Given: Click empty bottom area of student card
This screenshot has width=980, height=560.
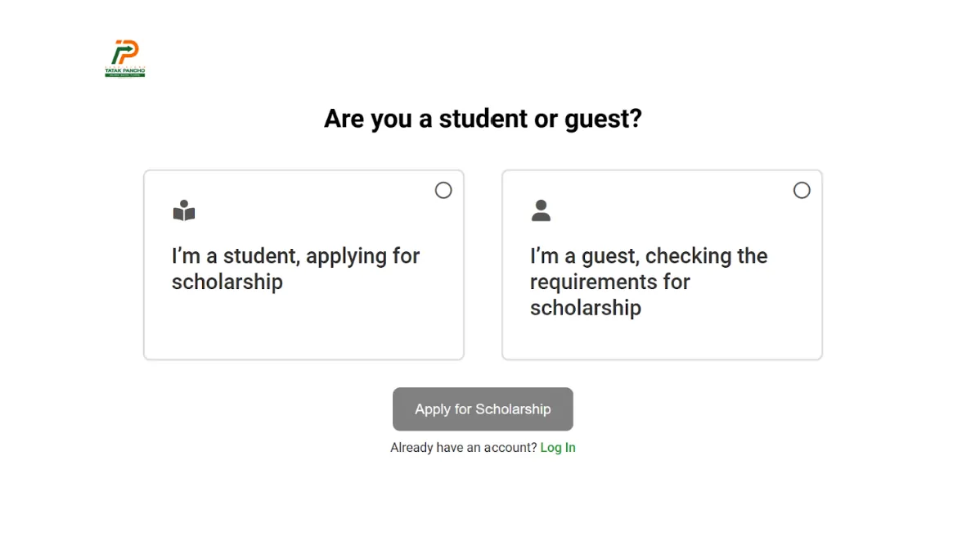Looking at the screenshot, I should pos(303,328).
